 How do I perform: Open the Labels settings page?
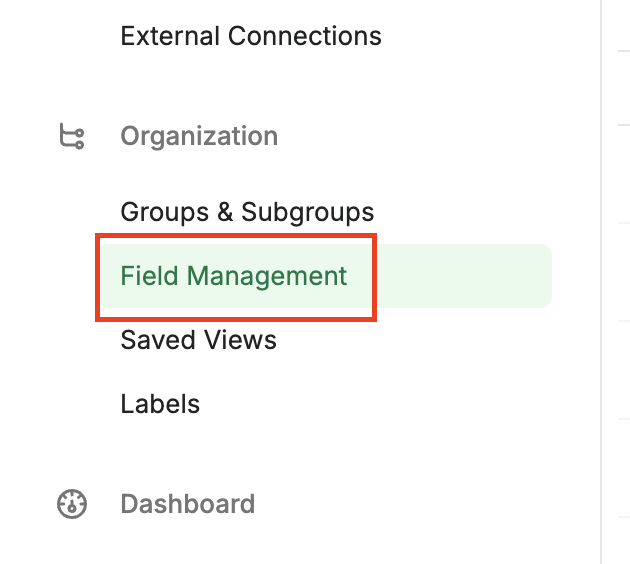[160, 404]
